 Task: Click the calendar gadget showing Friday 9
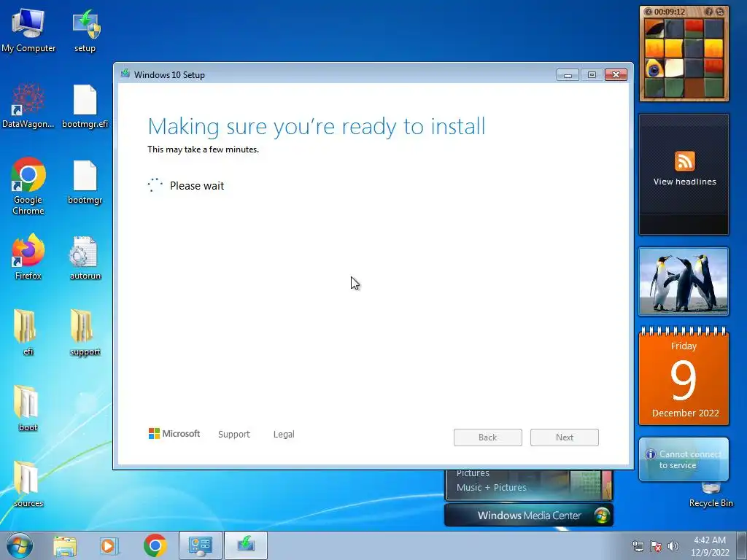[x=684, y=376]
